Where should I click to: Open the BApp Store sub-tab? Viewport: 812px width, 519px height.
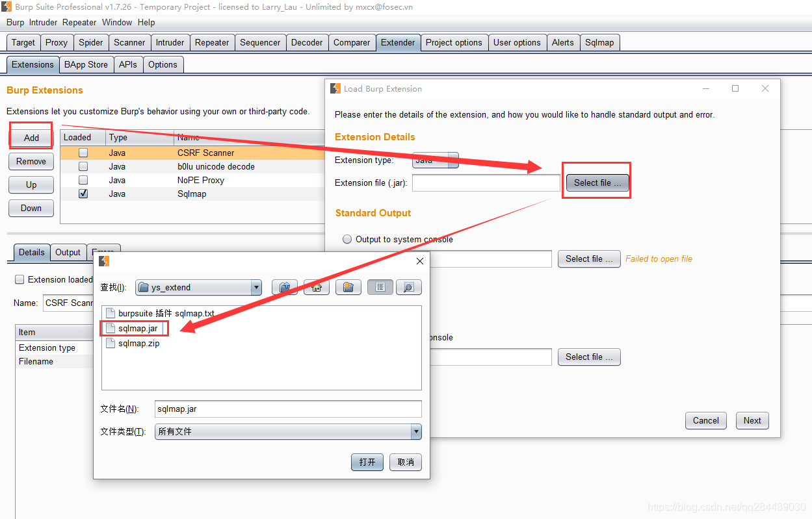(86, 64)
